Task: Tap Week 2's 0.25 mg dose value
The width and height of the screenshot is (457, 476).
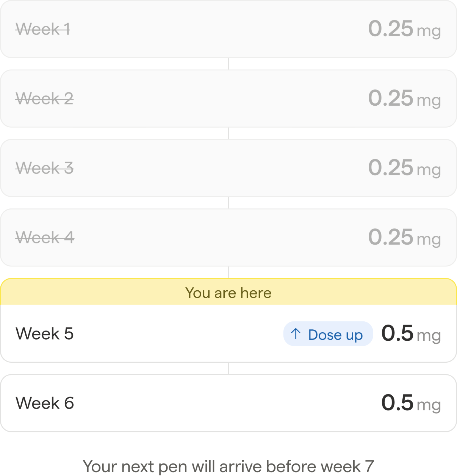Action: point(404,99)
